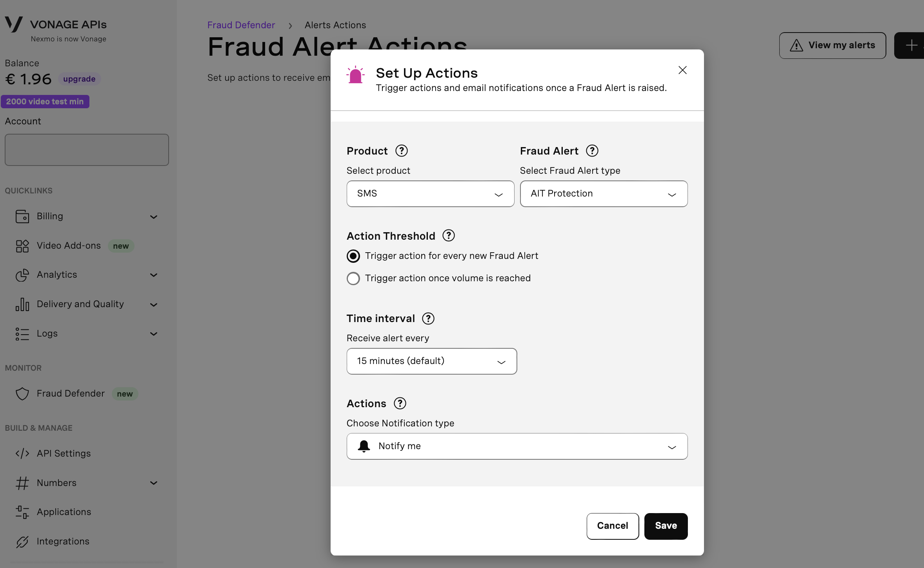Open the Fraud Defender shield icon
This screenshot has height=568, width=924.
click(22, 394)
